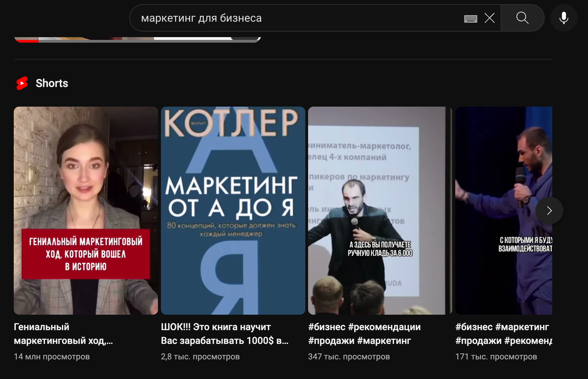
Task: Start voice search with microphone icon
Action: pyautogui.click(x=564, y=18)
